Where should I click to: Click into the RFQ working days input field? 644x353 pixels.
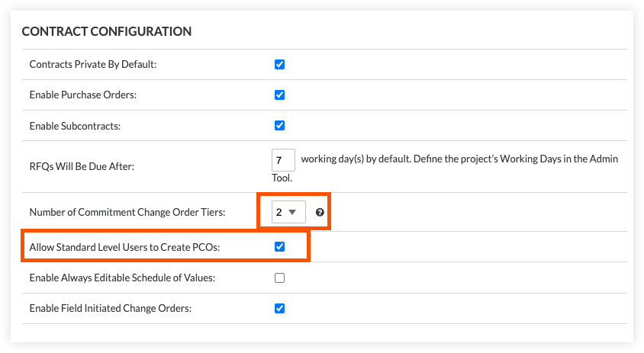coord(283,160)
